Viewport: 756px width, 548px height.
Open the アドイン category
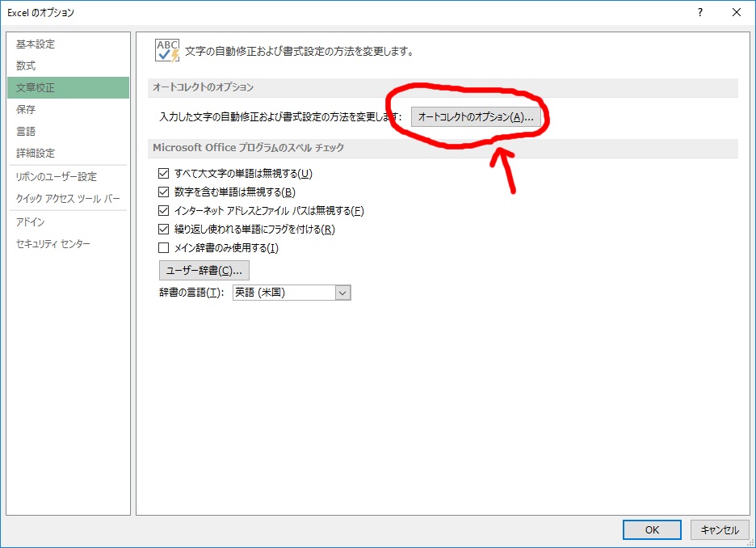click(68, 222)
